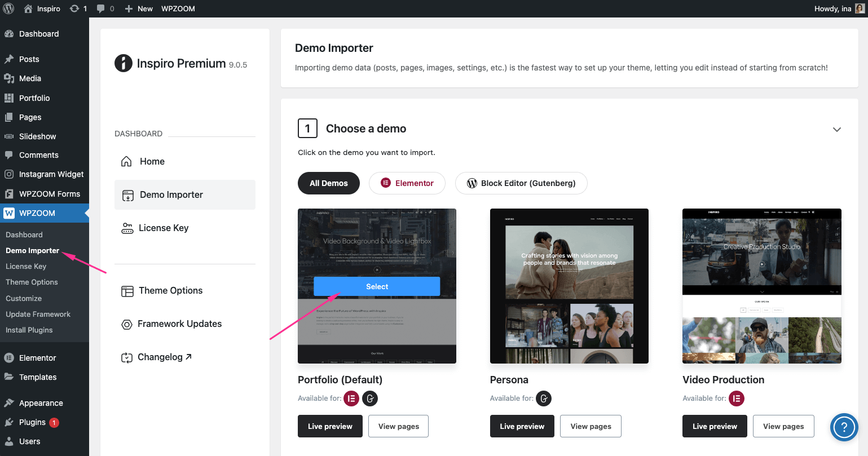The height and width of the screenshot is (456, 868).
Task: Open the WPZOOM admin bar menu
Action: [x=178, y=8]
